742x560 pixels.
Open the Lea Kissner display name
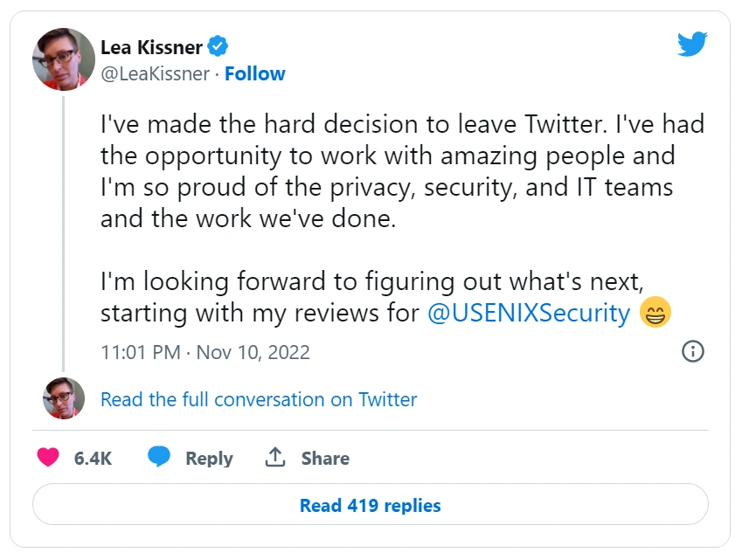(x=151, y=47)
